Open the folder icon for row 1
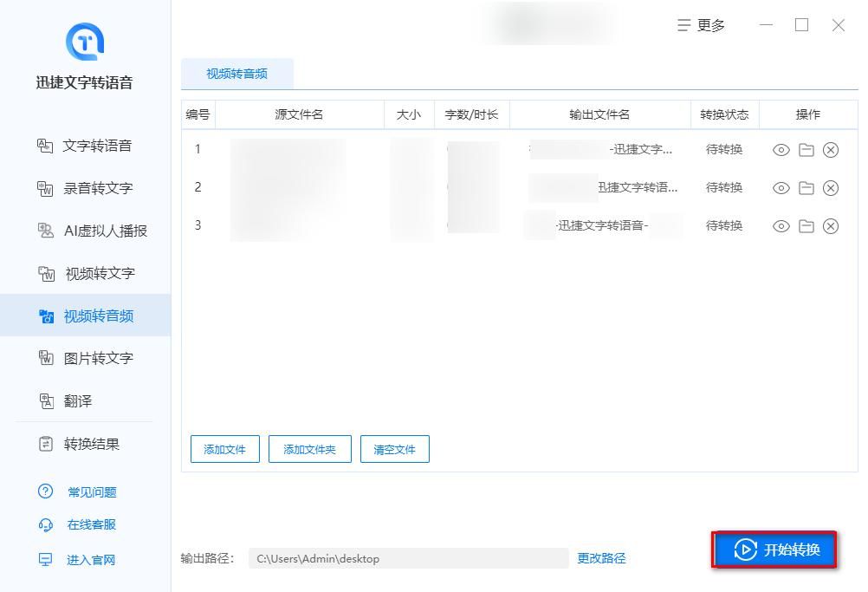The image size is (868, 592). 806,150
